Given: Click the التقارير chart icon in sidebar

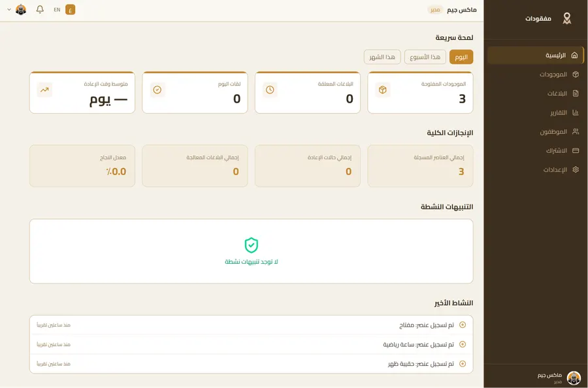Looking at the screenshot, I should tap(575, 112).
